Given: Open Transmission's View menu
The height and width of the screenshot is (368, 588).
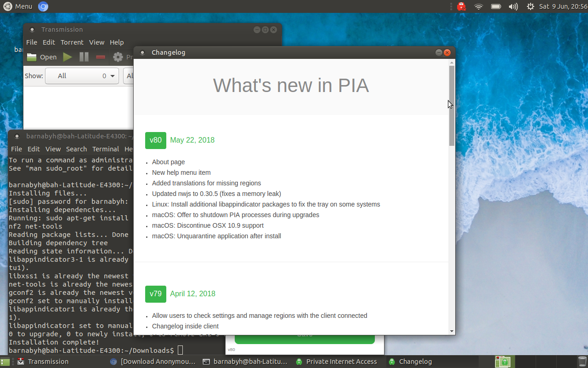Looking at the screenshot, I should [x=96, y=42].
